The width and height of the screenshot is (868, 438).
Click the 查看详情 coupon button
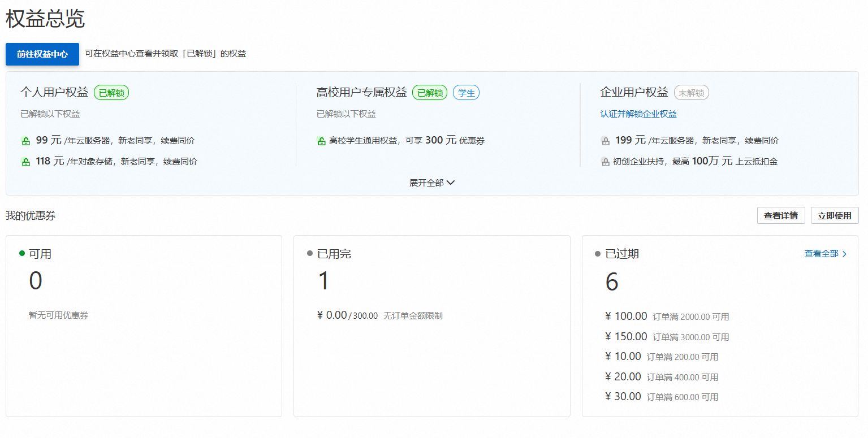tap(780, 215)
